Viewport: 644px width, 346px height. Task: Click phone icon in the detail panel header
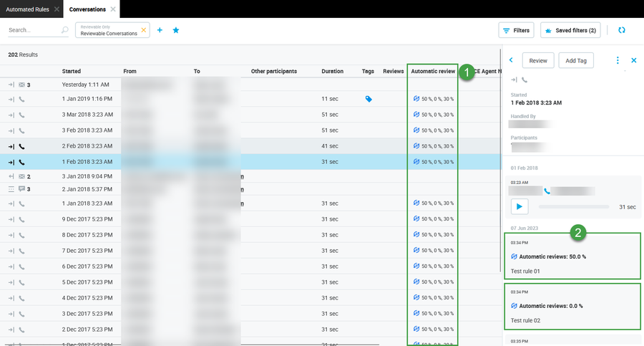click(x=525, y=80)
